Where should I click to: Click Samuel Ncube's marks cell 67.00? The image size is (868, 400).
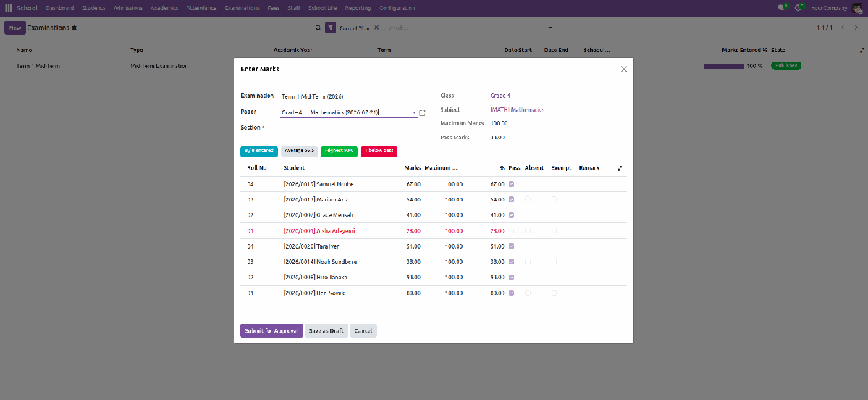[413, 184]
